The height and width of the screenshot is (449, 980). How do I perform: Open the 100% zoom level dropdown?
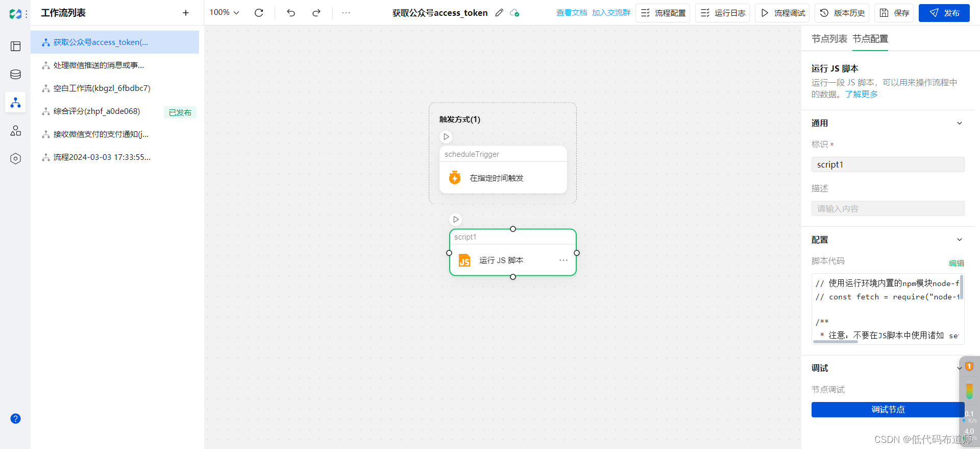click(225, 12)
